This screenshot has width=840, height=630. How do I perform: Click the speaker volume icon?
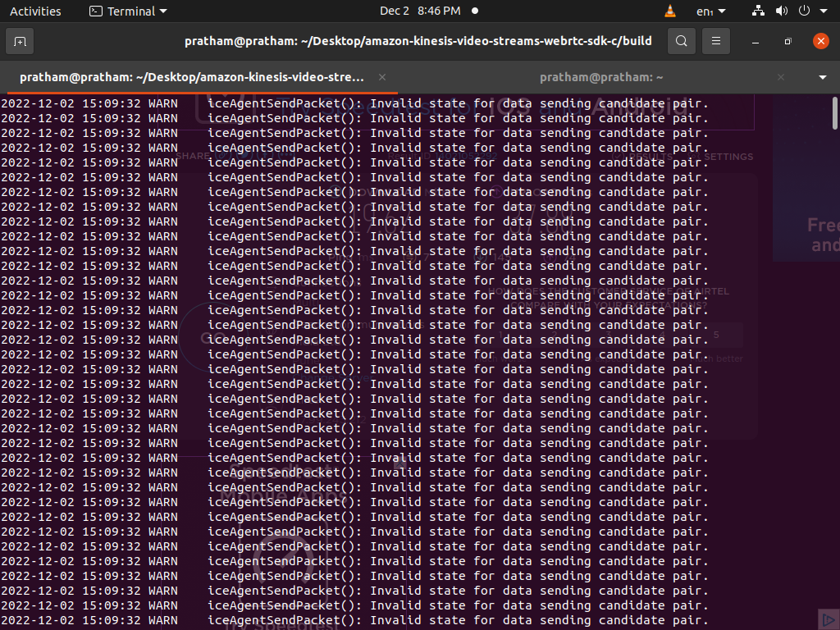pos(781,11)
